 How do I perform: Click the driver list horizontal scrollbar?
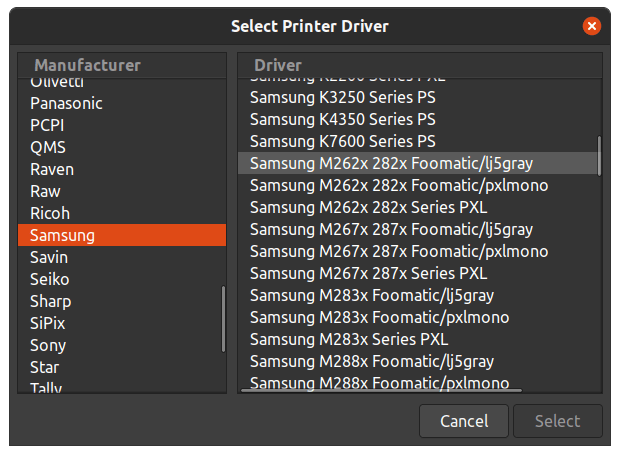coord(382,391)
